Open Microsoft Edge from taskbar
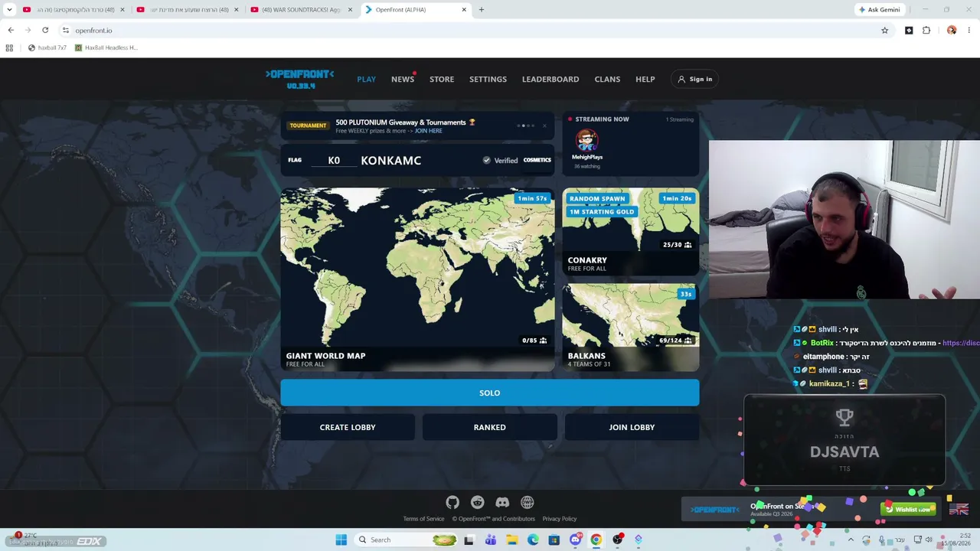This screenshot has width=980, height=551. click(x=533, y=540)
